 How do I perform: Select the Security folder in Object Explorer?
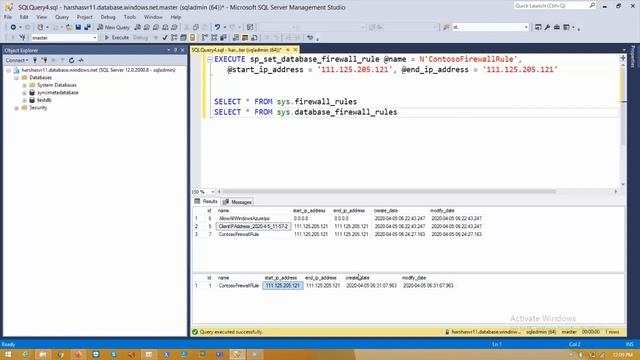coord(38,108)
